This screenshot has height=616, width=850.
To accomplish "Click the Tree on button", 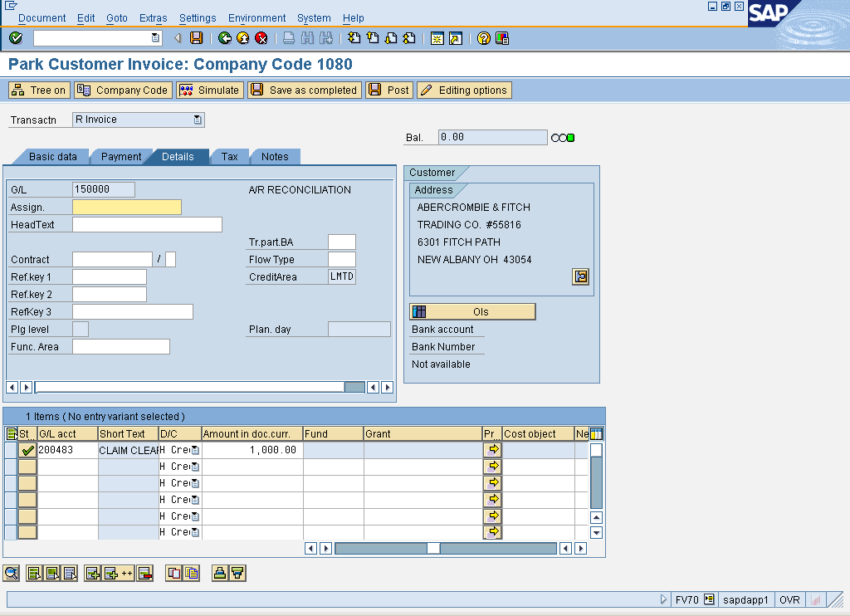I will pos(39,90).
